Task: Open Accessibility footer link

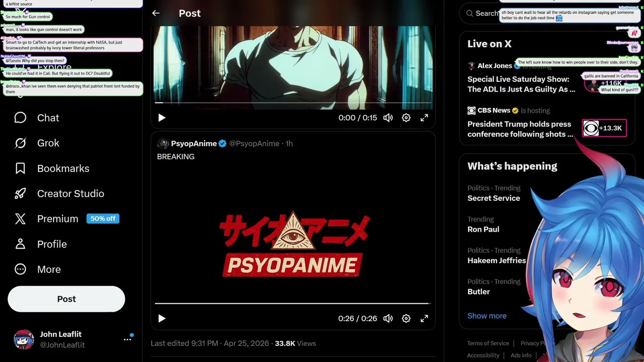Action: (483, 355)
